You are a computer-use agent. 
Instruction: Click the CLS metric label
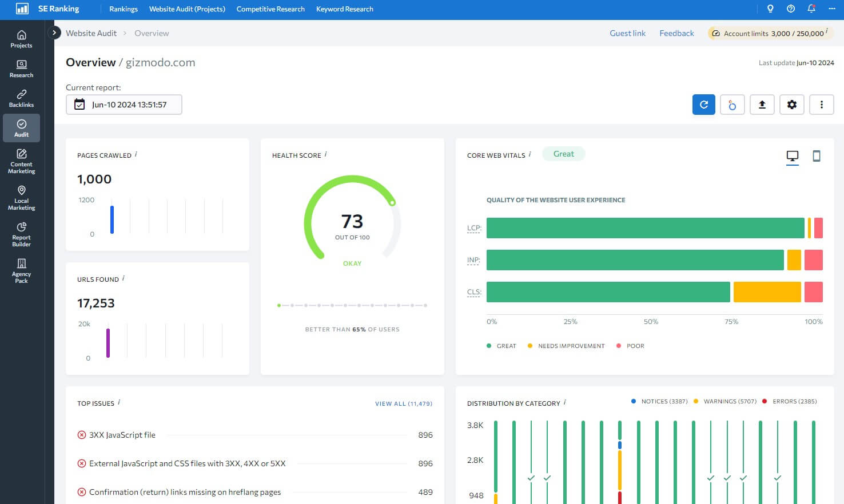[x=474, y=292]
